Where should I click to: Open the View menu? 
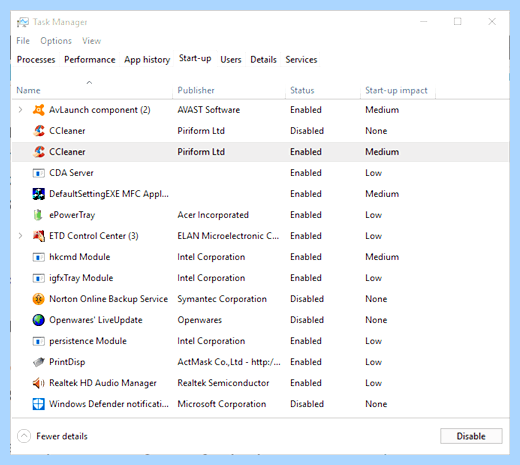point(92,41)
